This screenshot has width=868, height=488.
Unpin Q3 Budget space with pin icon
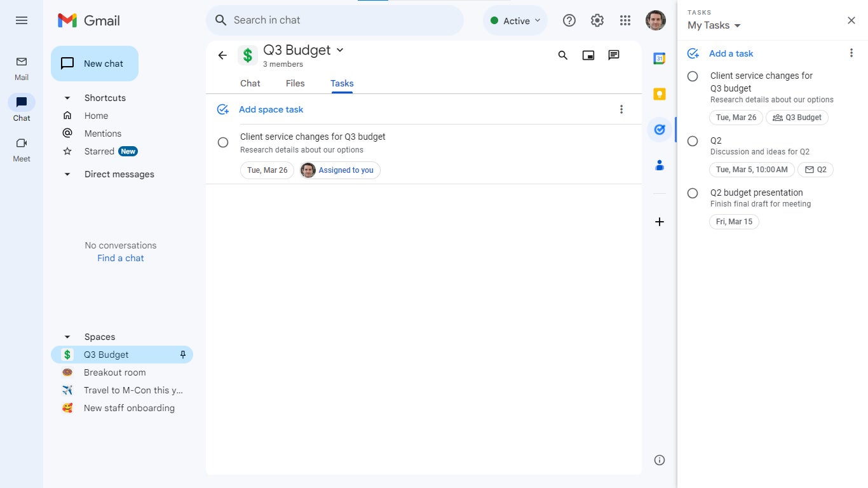(x=183, y=355)
